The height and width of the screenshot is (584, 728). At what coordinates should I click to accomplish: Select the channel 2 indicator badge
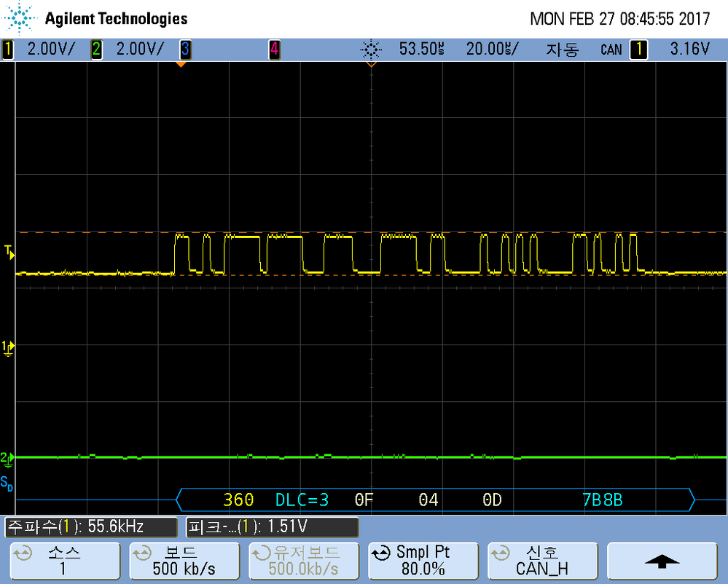point(97,50)
